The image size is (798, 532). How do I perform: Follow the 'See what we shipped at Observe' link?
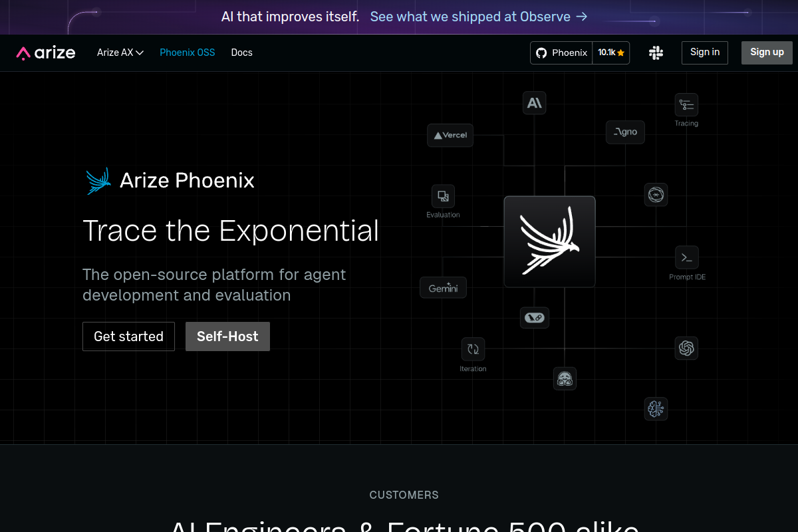click(479, 17)
